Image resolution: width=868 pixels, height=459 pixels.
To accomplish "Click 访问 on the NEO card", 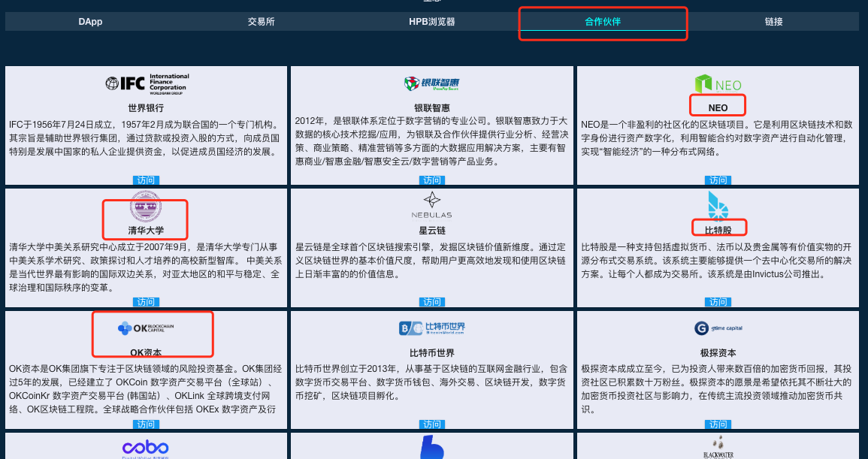I will click(x=718, y=180).
